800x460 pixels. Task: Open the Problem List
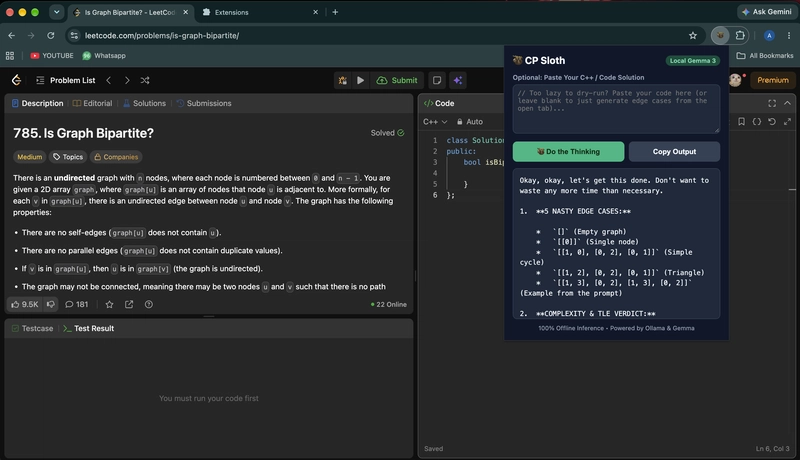point(65,80)
